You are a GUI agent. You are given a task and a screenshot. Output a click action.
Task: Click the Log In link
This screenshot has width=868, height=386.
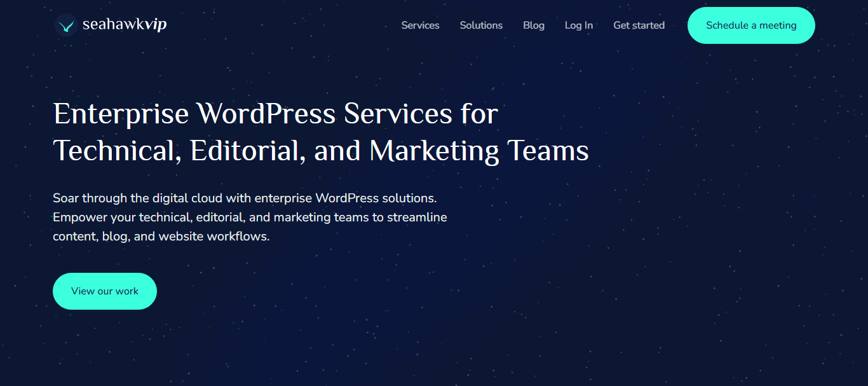[x=578, y=25]
